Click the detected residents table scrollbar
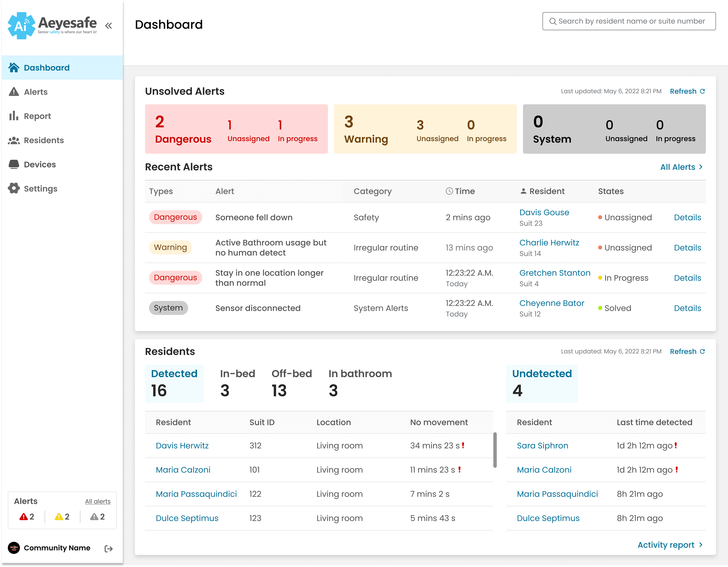Image resolution: width=728 pixels, height=567 pixels. coord(495,450)
